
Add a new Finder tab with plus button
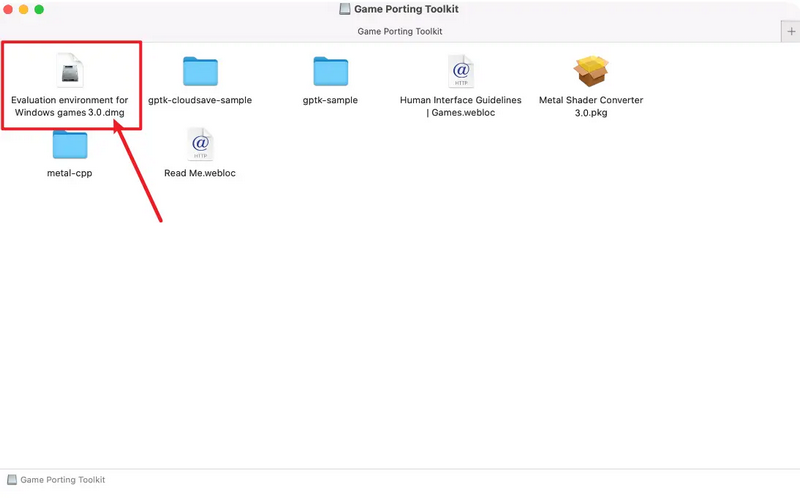click(x=791, y=31)
